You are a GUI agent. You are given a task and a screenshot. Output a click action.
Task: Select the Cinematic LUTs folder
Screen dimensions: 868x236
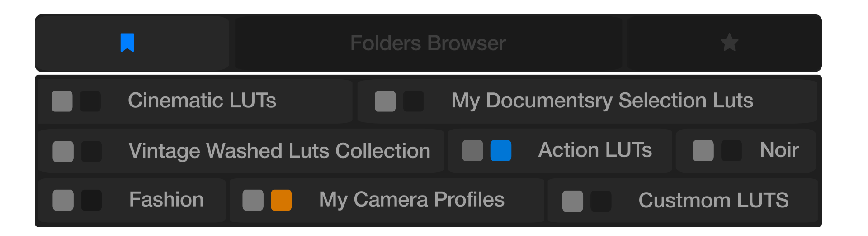pos(202,101)
